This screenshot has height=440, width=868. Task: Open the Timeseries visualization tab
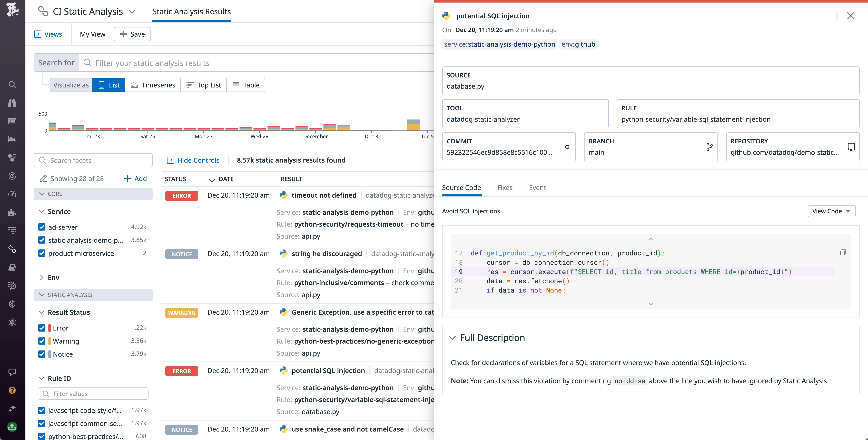(x=153, y=85)
